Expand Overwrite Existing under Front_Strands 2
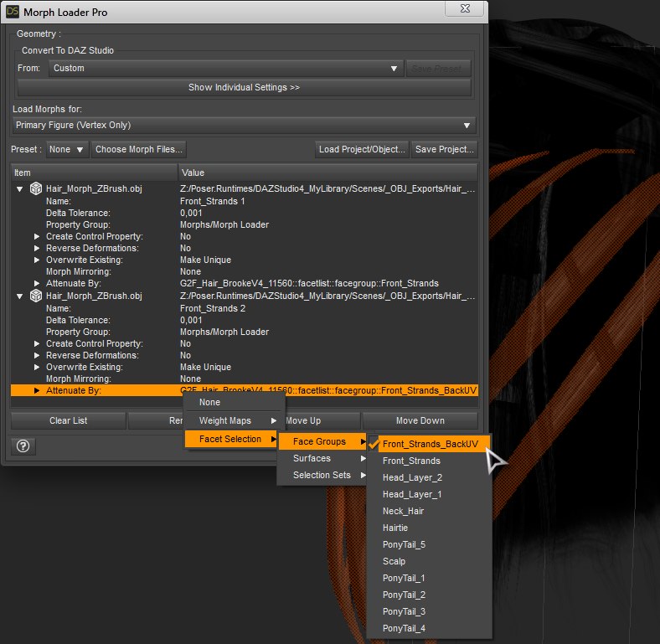This screenshot has height=644, width=660. pyautogui.click(x=37, y=368)
